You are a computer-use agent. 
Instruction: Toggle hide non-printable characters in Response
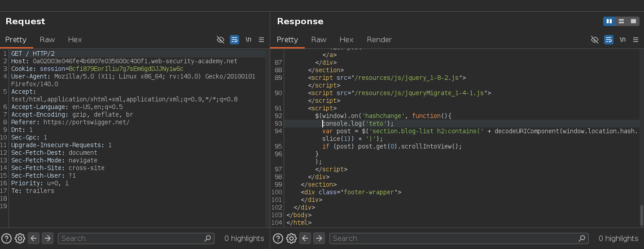point(595,39)
